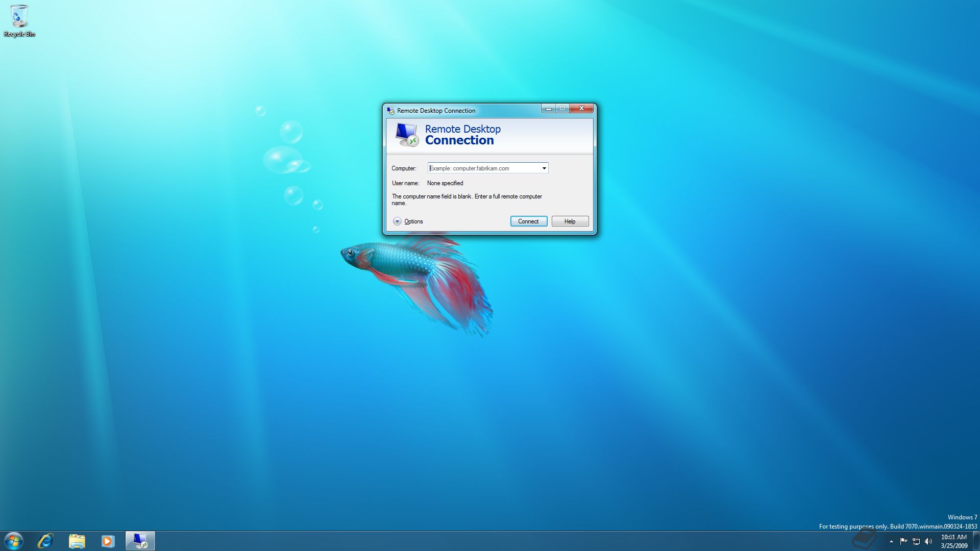980x551 pixels.
Task: Open the volume speaker tray icon
Action: pyautogui.click(x=928, y=542)
